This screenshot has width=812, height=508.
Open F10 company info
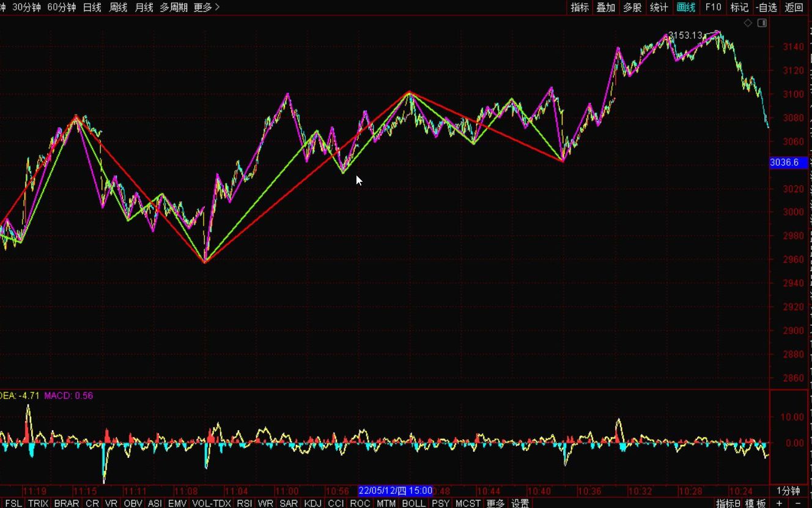(x=713, y=7)
